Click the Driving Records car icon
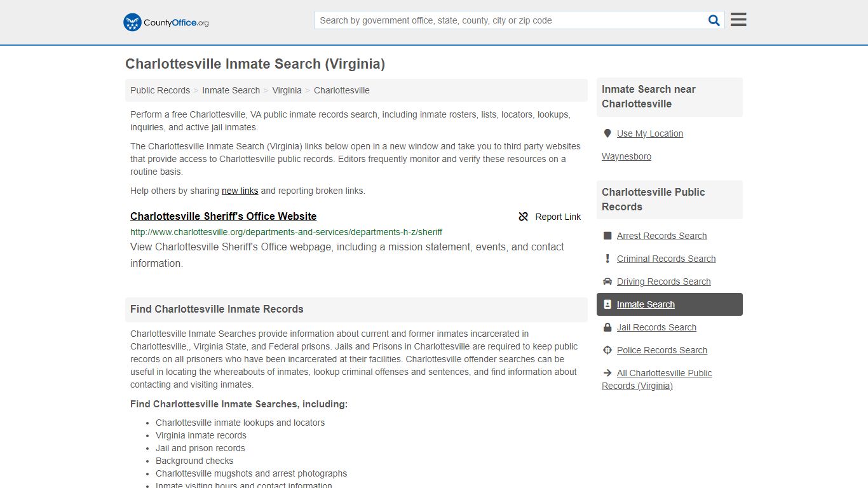868x488 pixels. click(x=607, y=281)
